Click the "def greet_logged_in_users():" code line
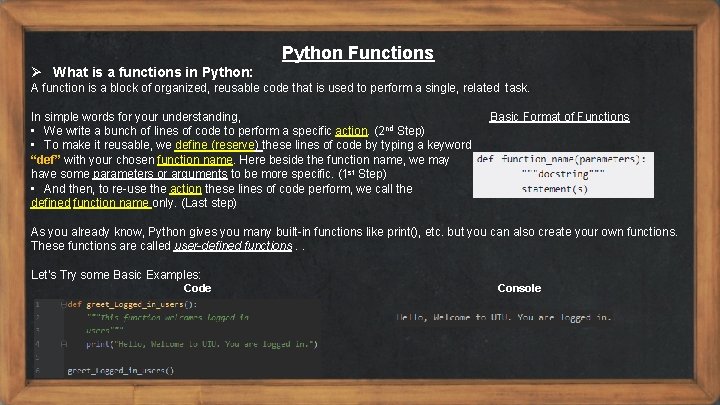720x405 pixels. click(132, 304)
